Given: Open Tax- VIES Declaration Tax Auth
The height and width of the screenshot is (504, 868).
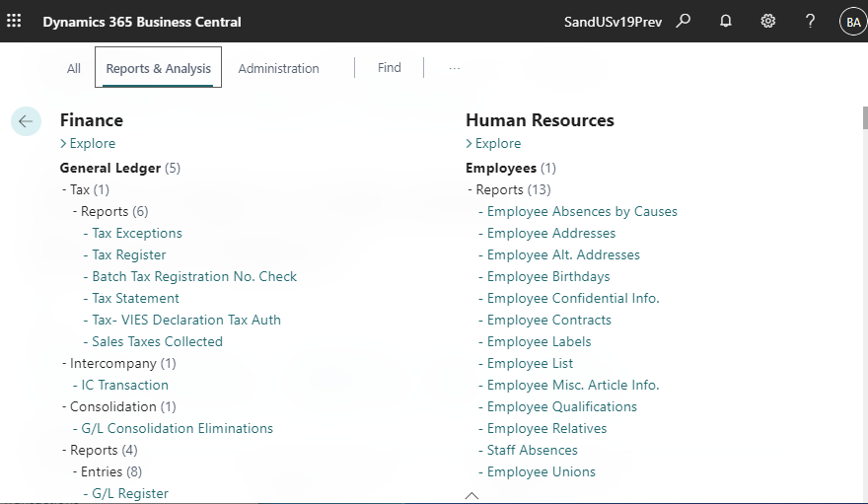Looking at the screenshot, I should coord(186,320).
